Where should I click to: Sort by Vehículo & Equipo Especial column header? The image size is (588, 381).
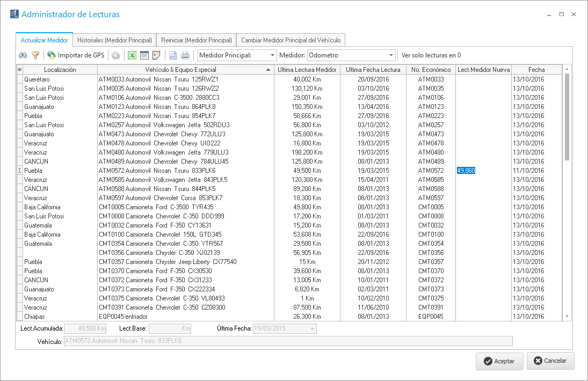coord(180,70)
